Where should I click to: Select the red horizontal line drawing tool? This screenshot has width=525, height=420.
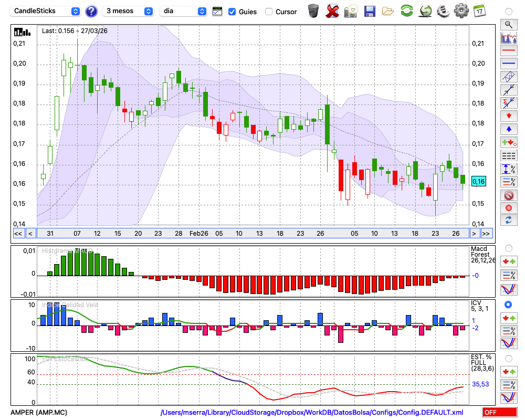[x=508, y=51]
